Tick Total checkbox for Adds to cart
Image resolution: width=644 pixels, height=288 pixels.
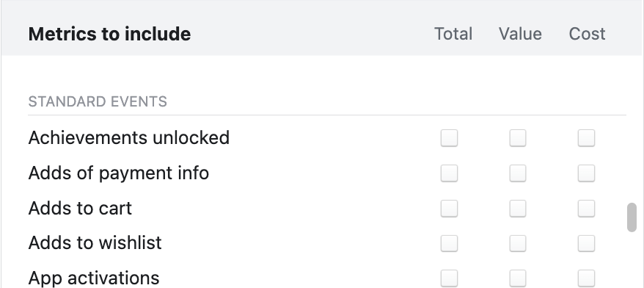pyautogui.click(x=449, y=209)
